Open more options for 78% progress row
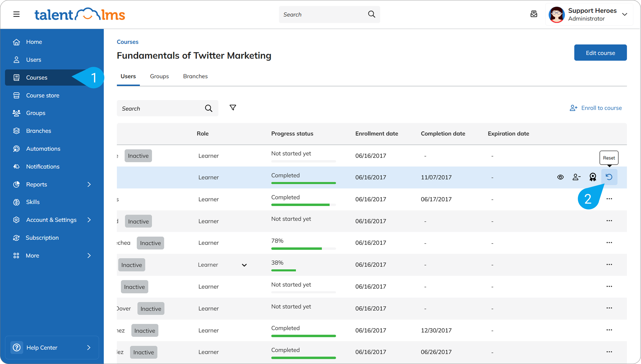The image size is (641, 364). (609, 243)
